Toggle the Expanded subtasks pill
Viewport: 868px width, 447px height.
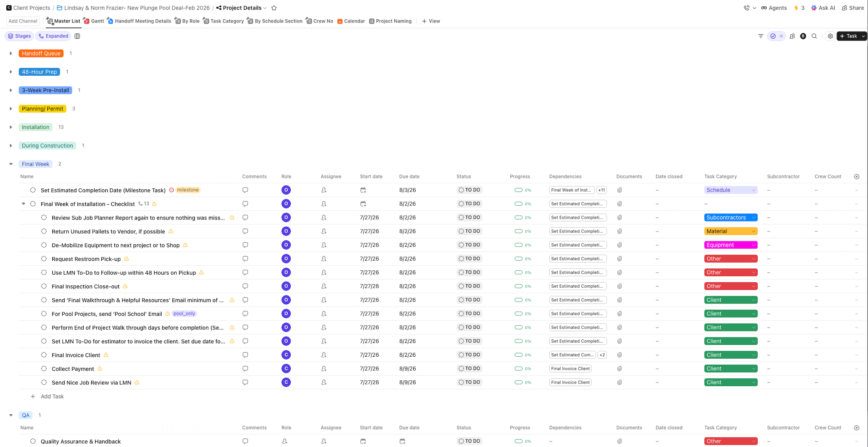point(53,36)
